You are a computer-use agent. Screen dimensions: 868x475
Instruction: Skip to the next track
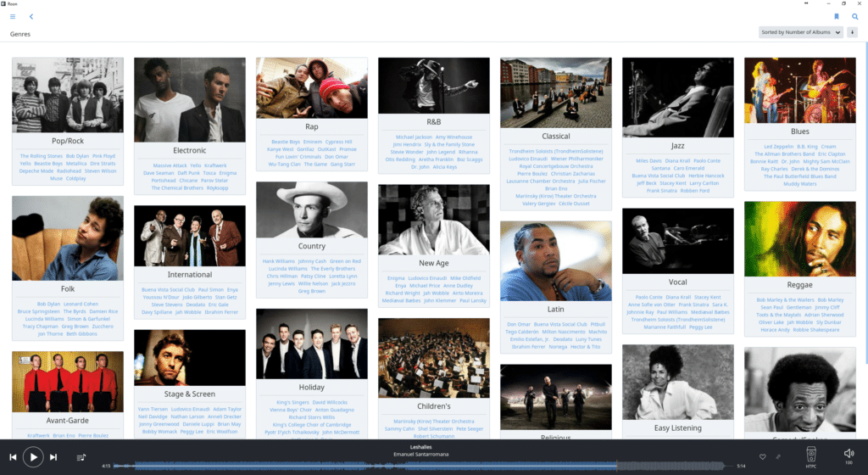[x=53, y=456]
